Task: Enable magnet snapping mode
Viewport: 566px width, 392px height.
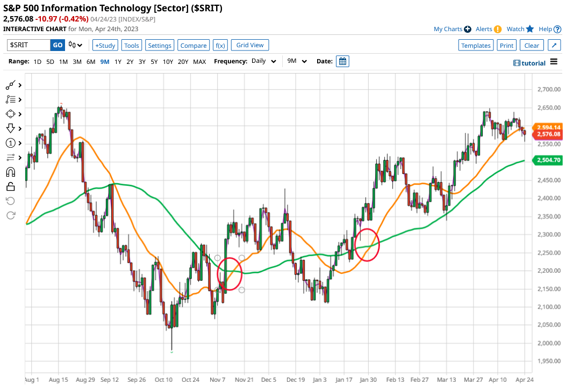Action: click(11, 172)
